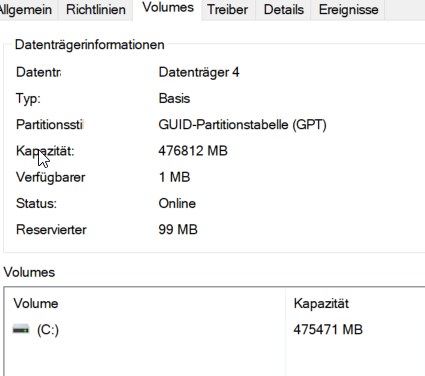Select the 475471 MB capacity cell
Viewport: 425px width, 376px height.
point(328,330)
